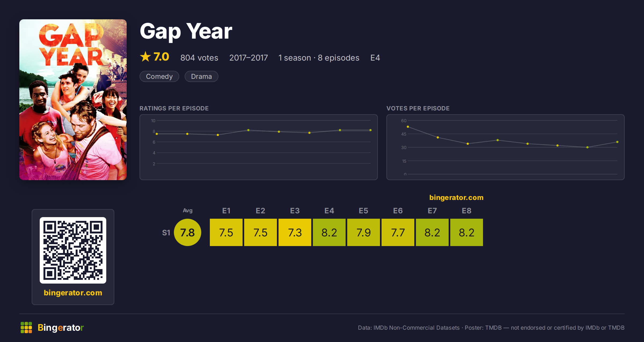Click the Bingerator grid logo icon
The height and width of the screenshot is (342, 644).
pos(26,328)
